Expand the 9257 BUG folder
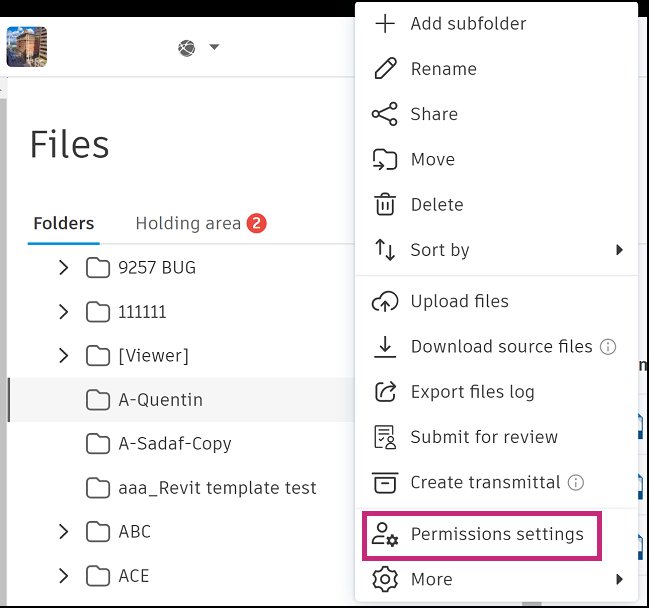 (64, 268)
